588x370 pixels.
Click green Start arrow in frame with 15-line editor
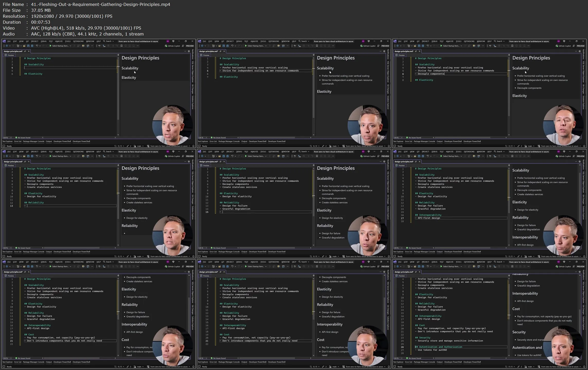tap(246, 156)
